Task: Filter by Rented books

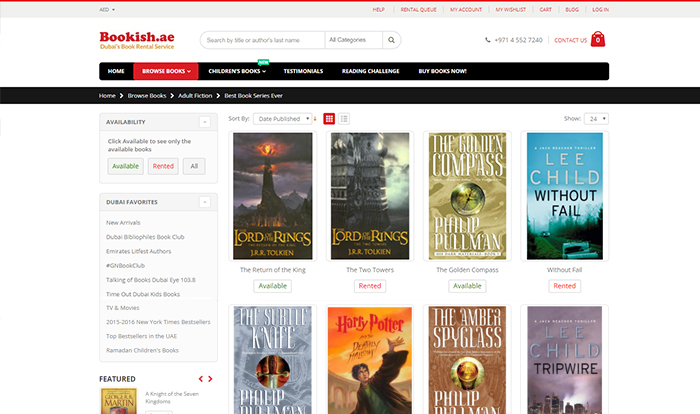Action: (163, 166)
